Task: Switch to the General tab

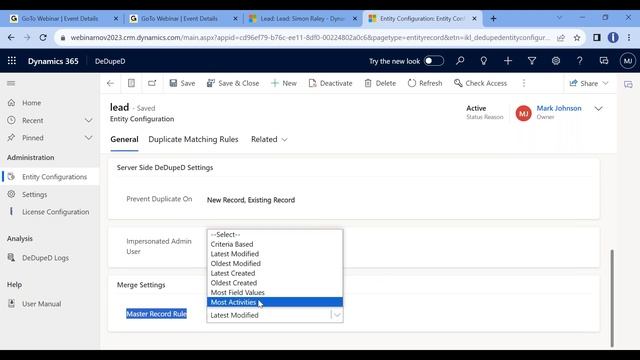Action: [x=124, y=140]
